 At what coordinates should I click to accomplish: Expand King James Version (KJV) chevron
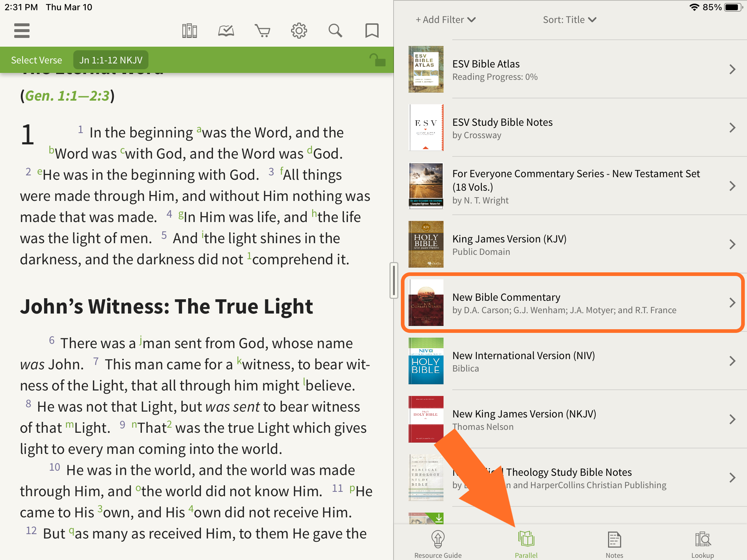coord(732,244)
